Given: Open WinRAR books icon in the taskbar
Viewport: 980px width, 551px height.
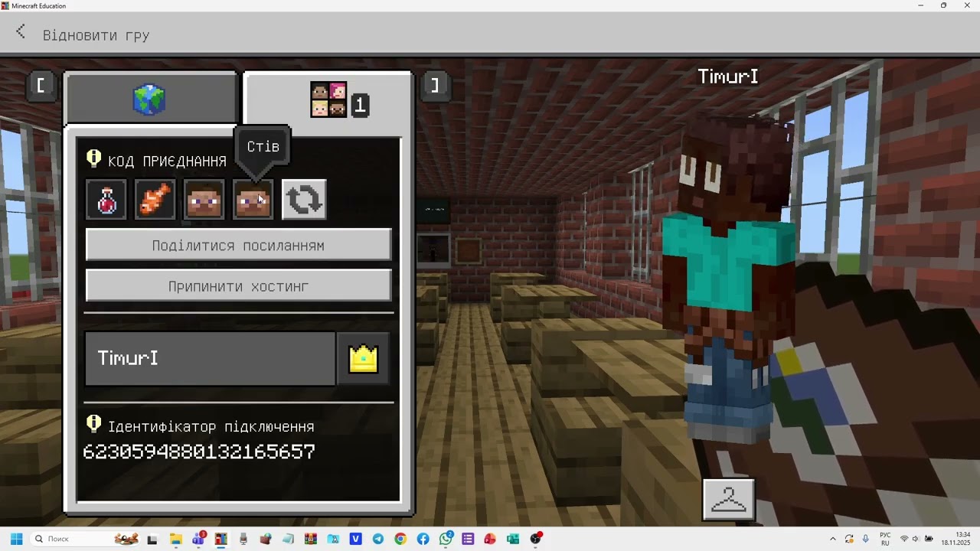Looking at the screenshot, I should (x=310, y=539).
